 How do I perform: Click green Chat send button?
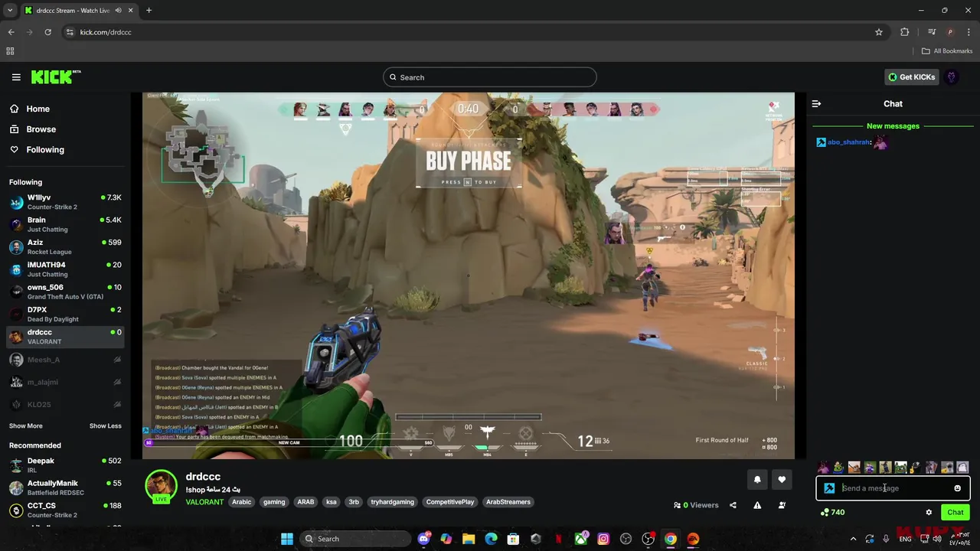point(955,513)
